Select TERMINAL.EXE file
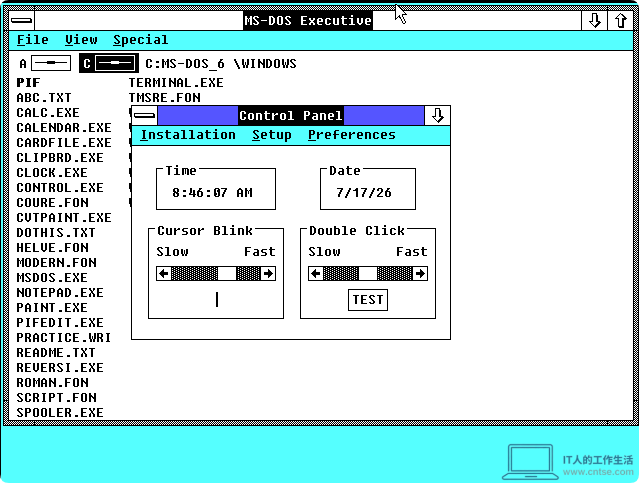 tap(176, 83)
